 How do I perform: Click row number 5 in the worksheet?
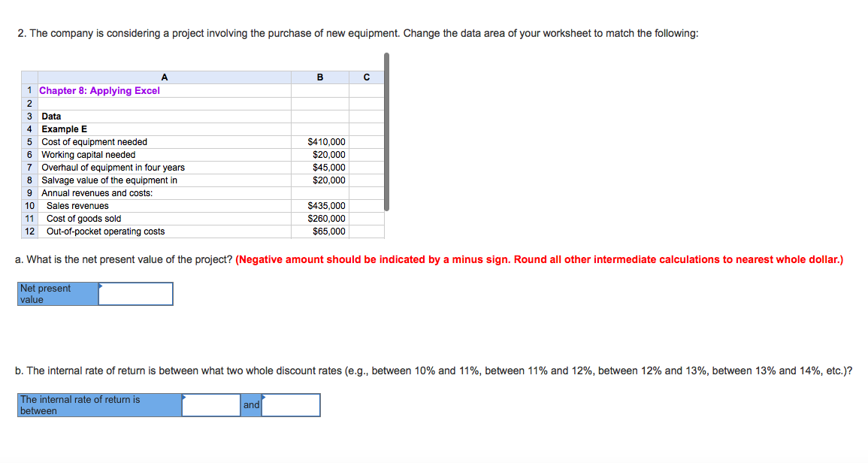pyautogui.click(x=29, y=141)
